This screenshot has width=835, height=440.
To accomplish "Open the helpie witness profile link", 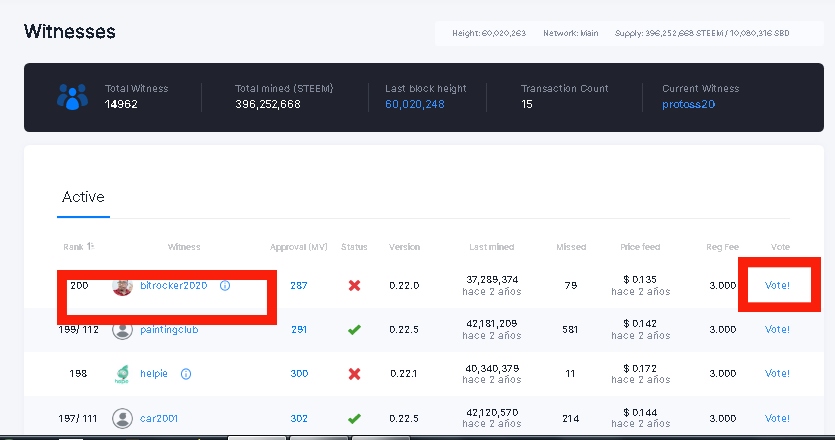I will tap(154, 374).
